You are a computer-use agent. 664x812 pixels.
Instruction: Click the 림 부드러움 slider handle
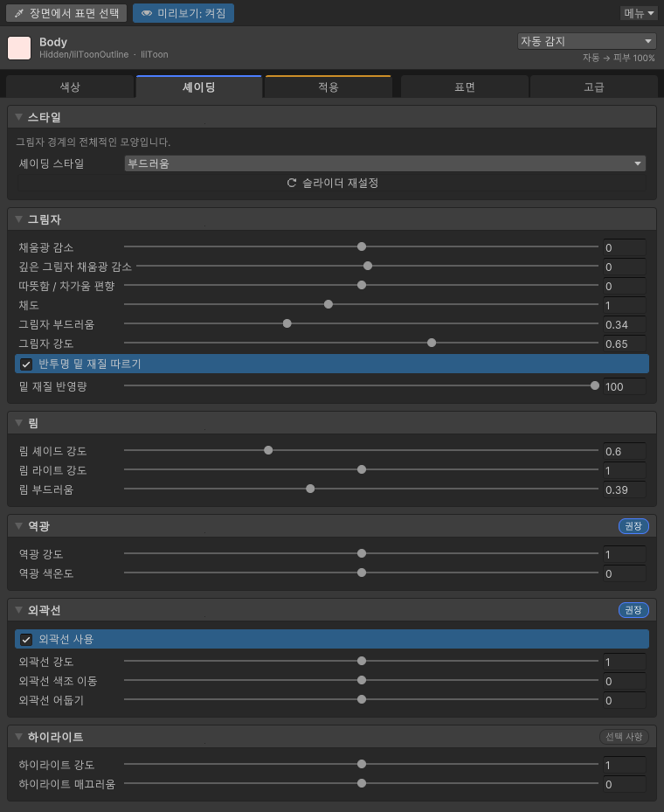click(x=310, y=489)
